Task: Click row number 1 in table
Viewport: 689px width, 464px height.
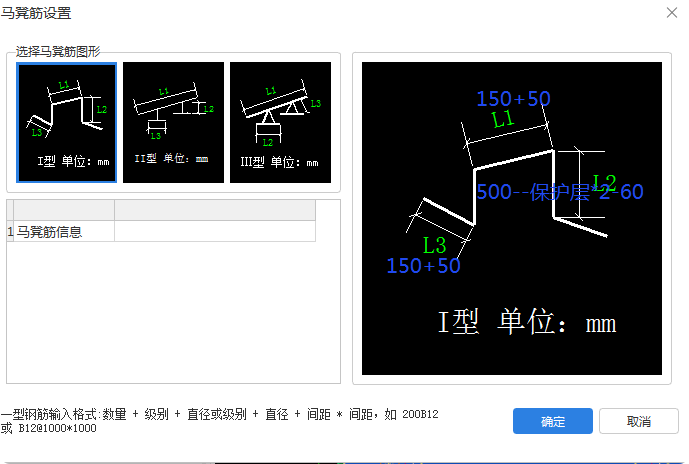Action: (x=10, y=231)
